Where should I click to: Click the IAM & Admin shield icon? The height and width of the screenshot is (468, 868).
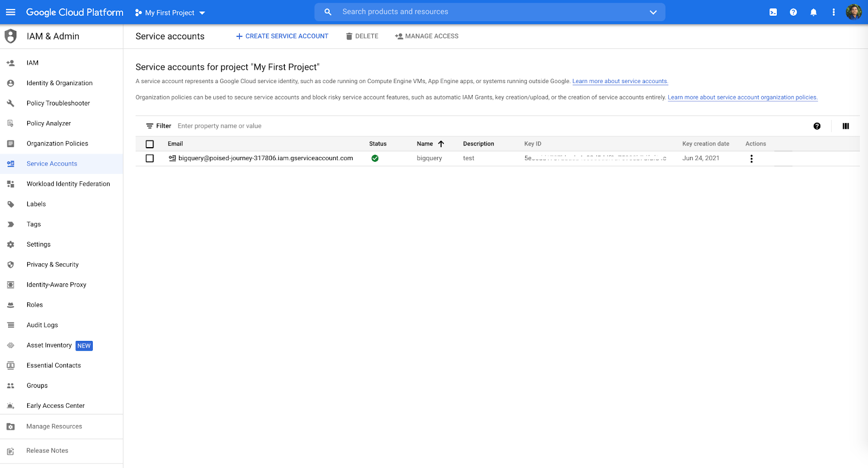pos(11,36)
